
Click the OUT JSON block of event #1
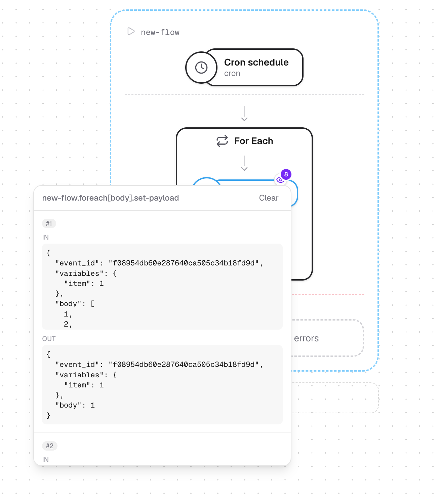point(162,385)
